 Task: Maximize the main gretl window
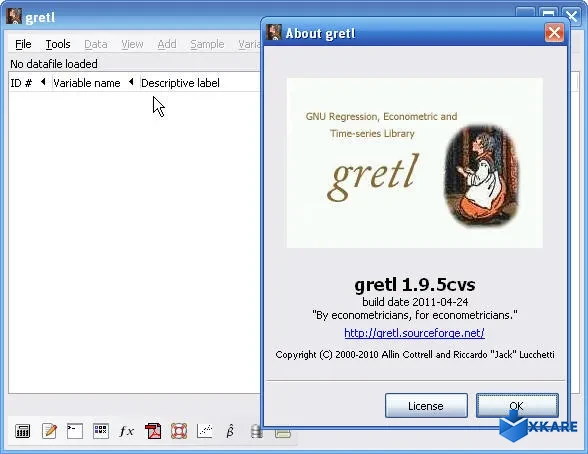(549, 13)
